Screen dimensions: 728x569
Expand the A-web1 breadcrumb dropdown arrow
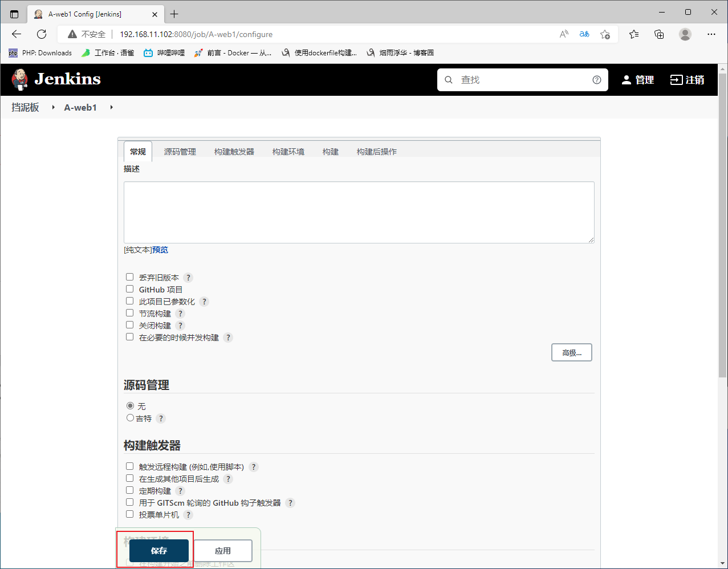tap(111, 107)
